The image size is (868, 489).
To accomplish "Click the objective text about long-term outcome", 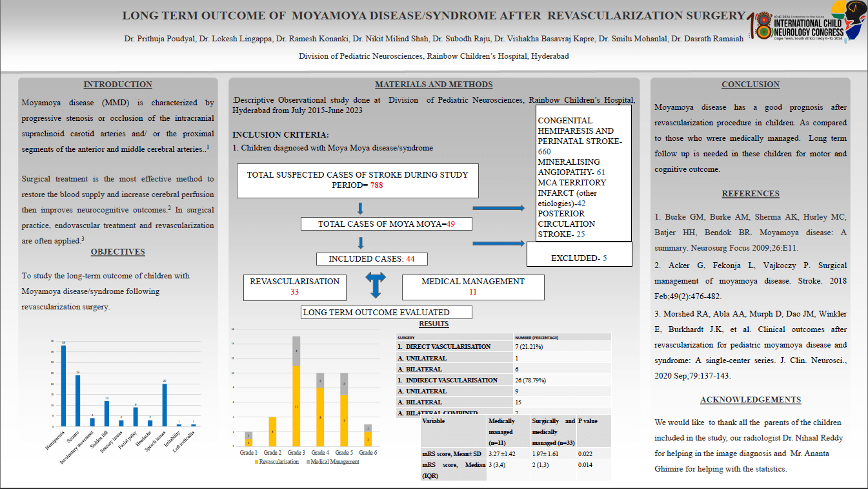I will tap(106, 291).
